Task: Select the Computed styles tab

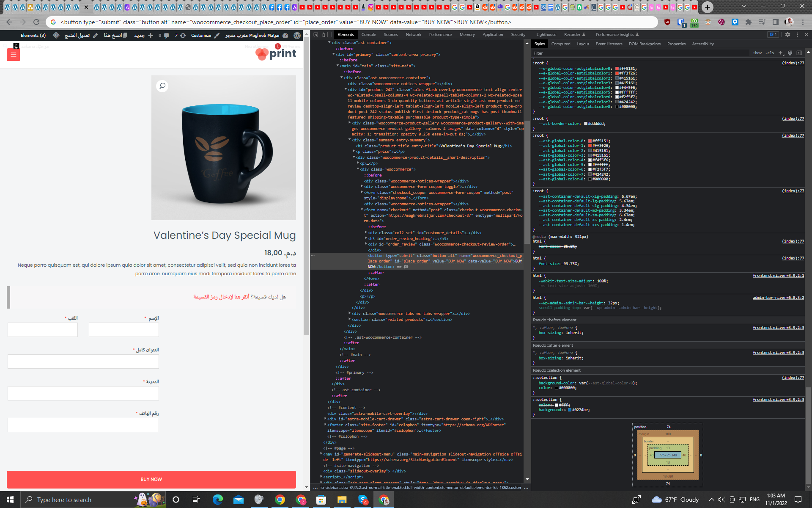Action: (x=561, y=44)
